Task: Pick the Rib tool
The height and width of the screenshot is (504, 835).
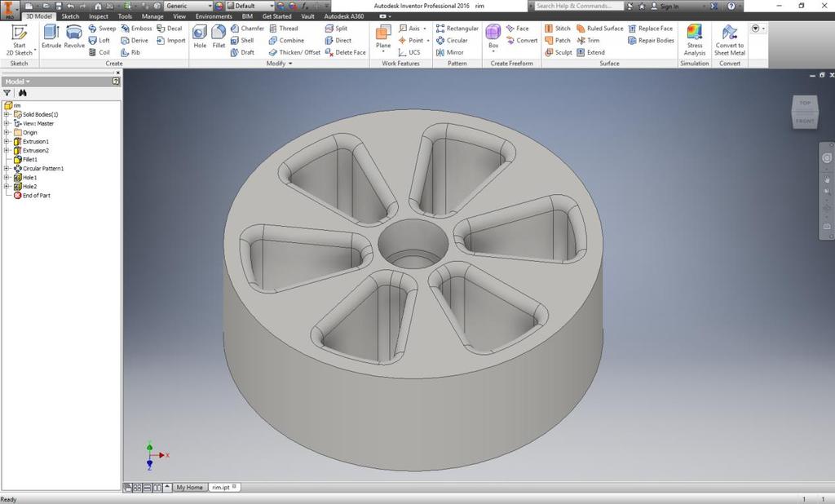Action: click(130, 52)
